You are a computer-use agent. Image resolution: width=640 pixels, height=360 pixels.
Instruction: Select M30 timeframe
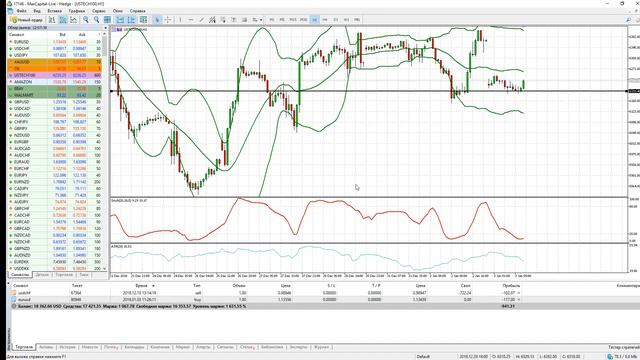[x=304, y=20]
